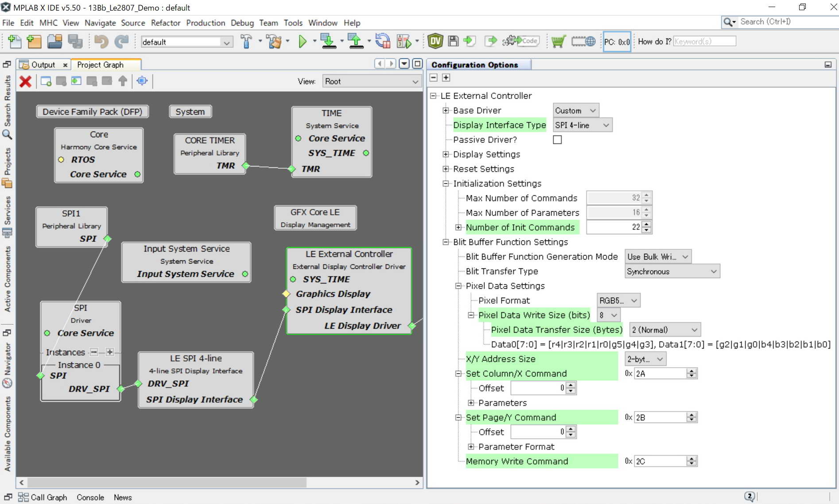This screenshot has height=504, width=839.
Task: Open the Window menu
Action: tap(322, 23)
